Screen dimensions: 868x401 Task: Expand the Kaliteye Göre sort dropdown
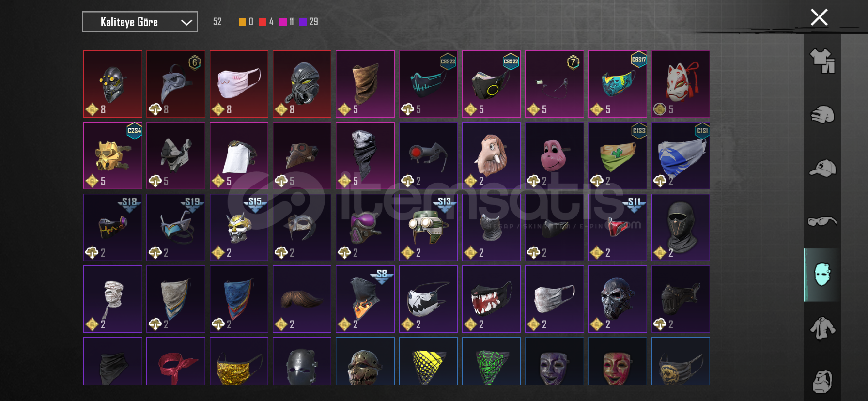pos(139,22)
